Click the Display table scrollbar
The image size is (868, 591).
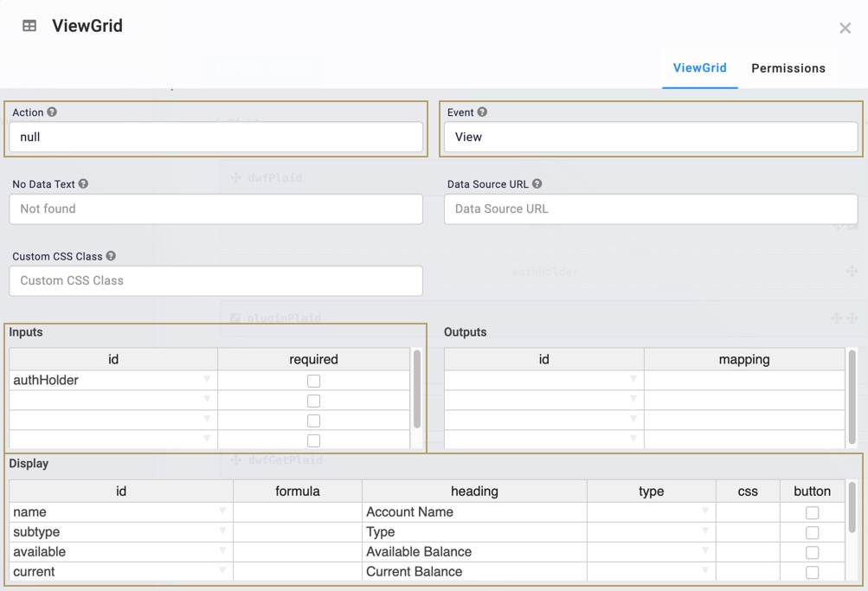pos(852,507)
